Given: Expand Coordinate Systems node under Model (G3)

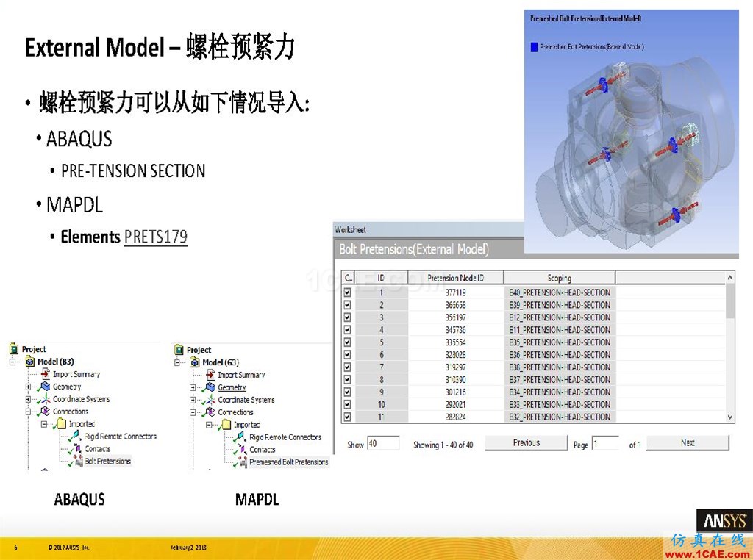Looking at the screenshot, I should click(x=193, y=400).
